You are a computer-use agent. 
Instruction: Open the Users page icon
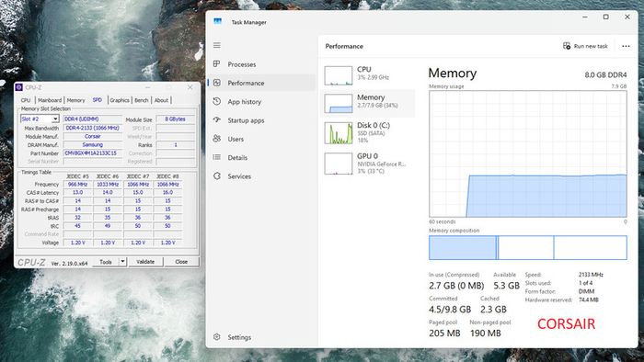(217, 139)
